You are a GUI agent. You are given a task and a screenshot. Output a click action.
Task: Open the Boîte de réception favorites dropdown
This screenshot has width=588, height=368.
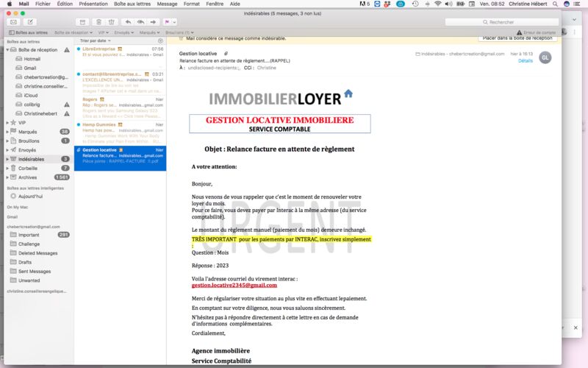click(73, 32)
